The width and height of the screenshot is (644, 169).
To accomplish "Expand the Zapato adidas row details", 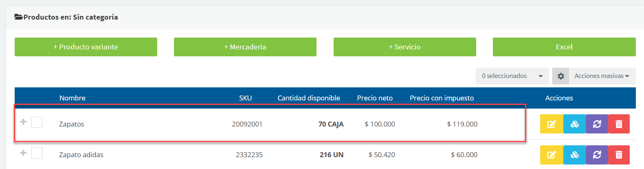I will pos(23,153).
